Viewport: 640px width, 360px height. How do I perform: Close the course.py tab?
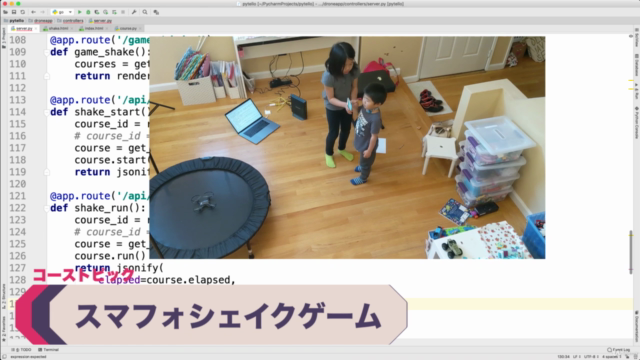click(x=140, y=29)
